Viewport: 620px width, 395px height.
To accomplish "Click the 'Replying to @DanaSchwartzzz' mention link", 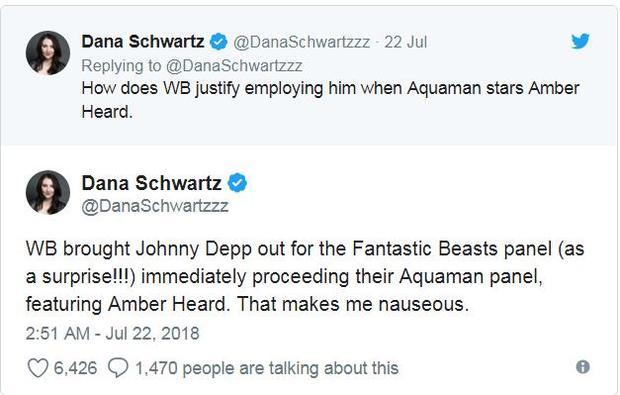I will pos(234,66).
